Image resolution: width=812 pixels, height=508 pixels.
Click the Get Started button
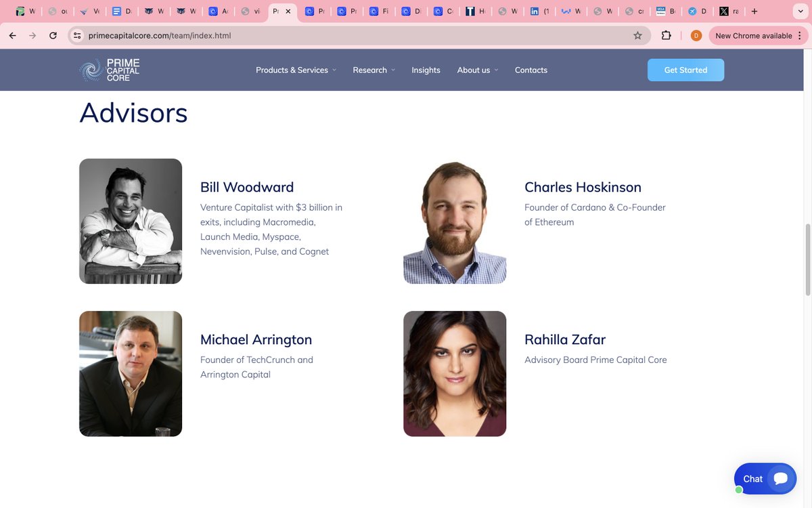pyautogui.click(x=685, y=70)
